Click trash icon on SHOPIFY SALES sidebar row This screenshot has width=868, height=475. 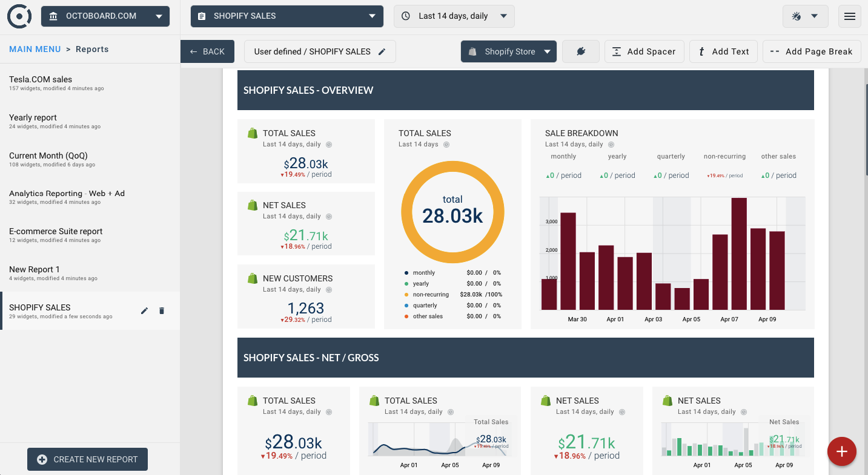162,311
